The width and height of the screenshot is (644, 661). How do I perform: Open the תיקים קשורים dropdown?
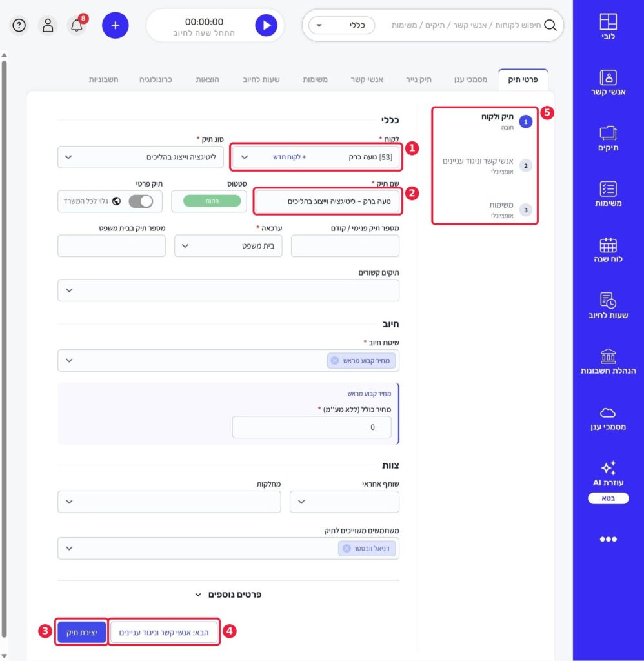pyautogui.click(x=228, y=290)
